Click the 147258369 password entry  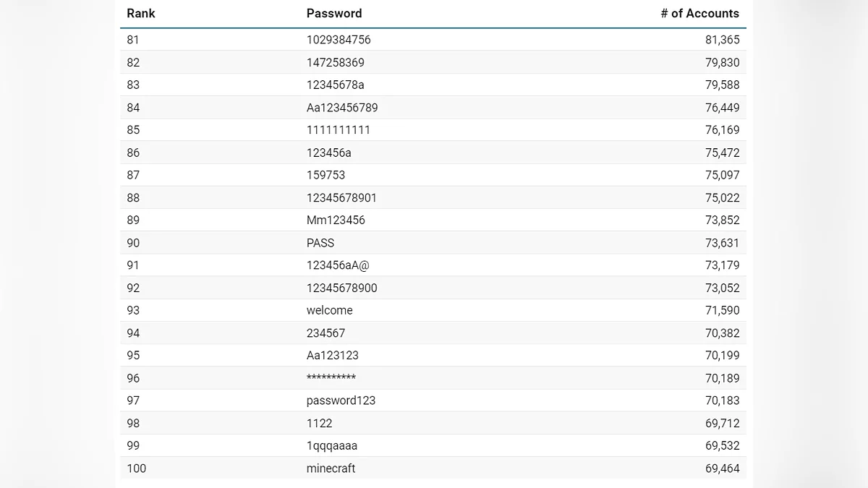coord(336,62)
